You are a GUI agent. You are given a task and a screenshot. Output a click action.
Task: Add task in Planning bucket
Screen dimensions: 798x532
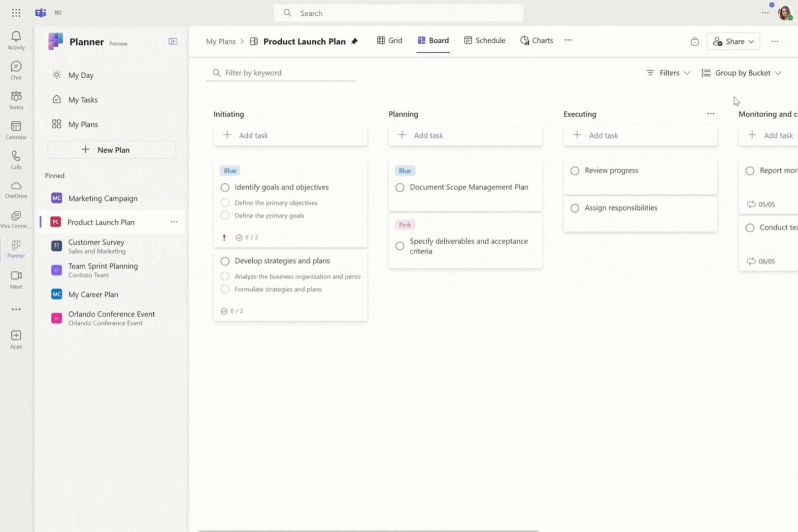(x=465, y=135)
